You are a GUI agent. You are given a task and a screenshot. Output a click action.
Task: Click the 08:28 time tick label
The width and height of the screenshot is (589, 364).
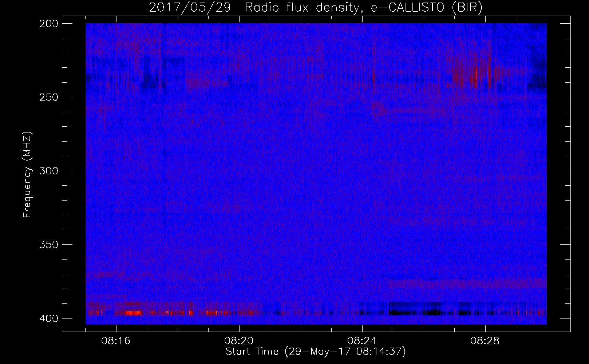point(485,341)
